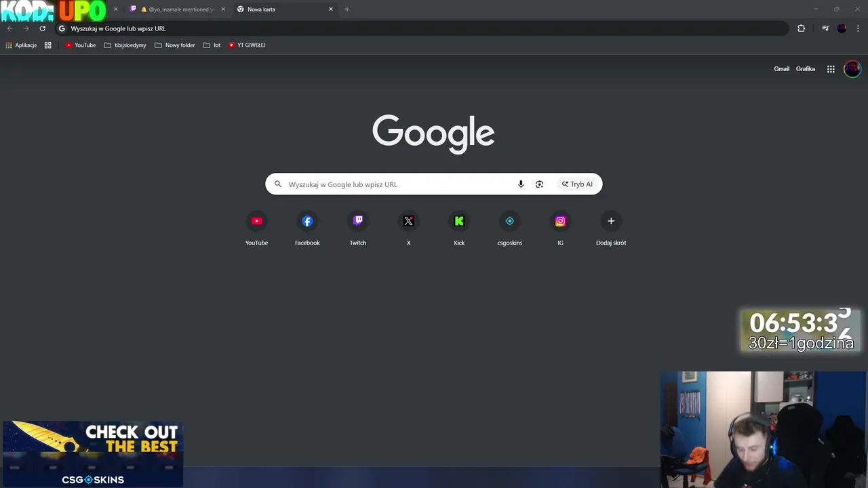Open a new tab with plus button
Screen dimensions: 868x488
pos(347,9)
